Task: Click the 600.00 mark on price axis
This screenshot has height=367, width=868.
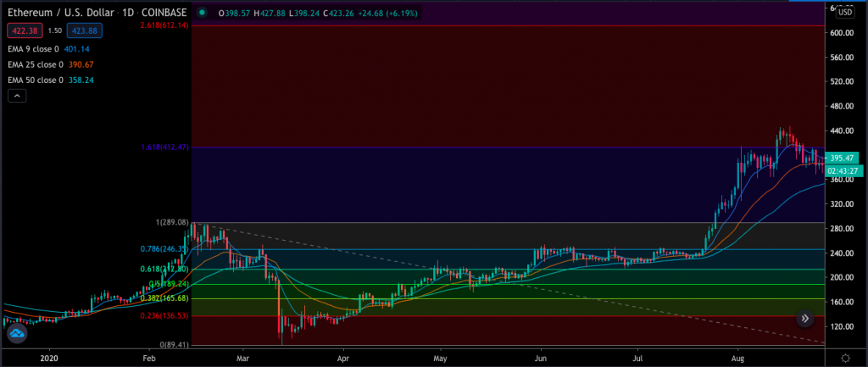Action: click(840, 32)
